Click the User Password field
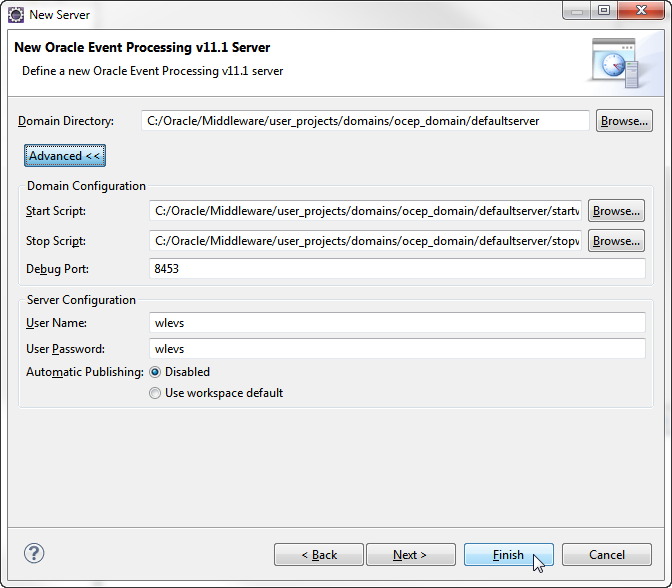Viewport: 672px width, 588px height. coord(397,349)
